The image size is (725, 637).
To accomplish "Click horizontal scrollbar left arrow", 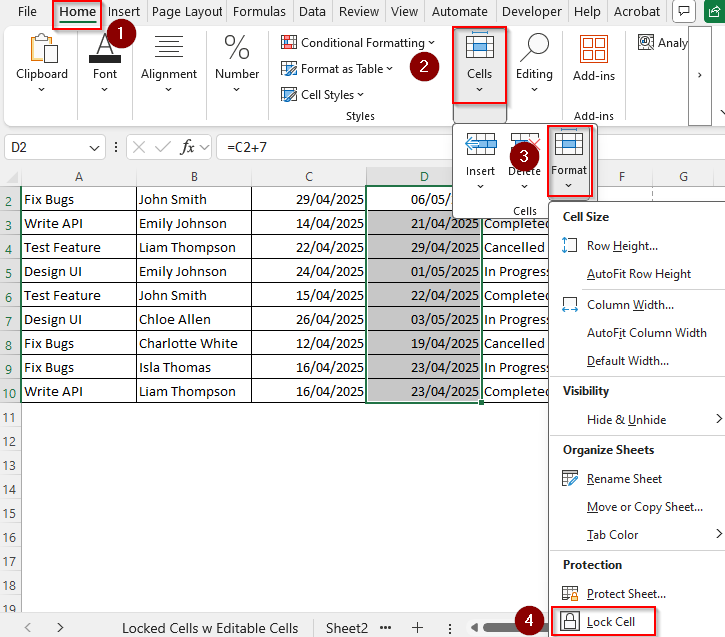I will [473, 627].
